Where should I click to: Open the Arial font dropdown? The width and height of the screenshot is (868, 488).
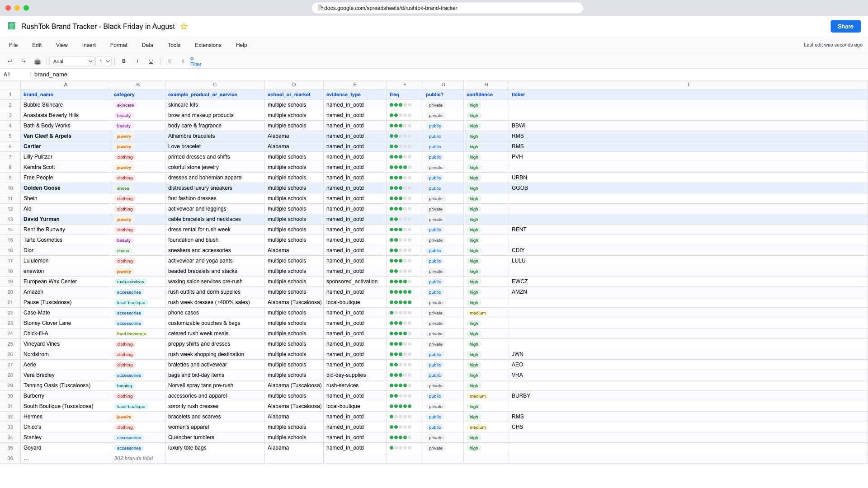pyautogui.click(x=72, y=61)
